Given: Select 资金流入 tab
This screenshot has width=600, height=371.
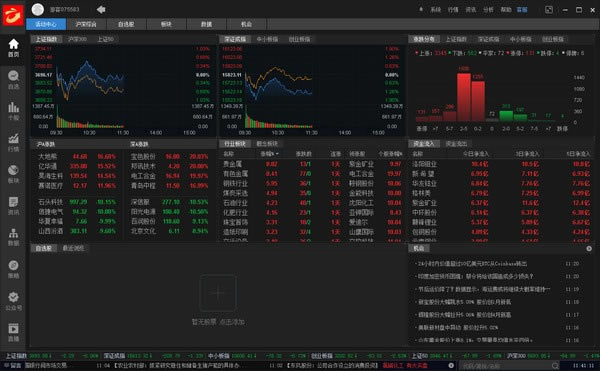Looking at the screenshot, I should tap(424, 144).
